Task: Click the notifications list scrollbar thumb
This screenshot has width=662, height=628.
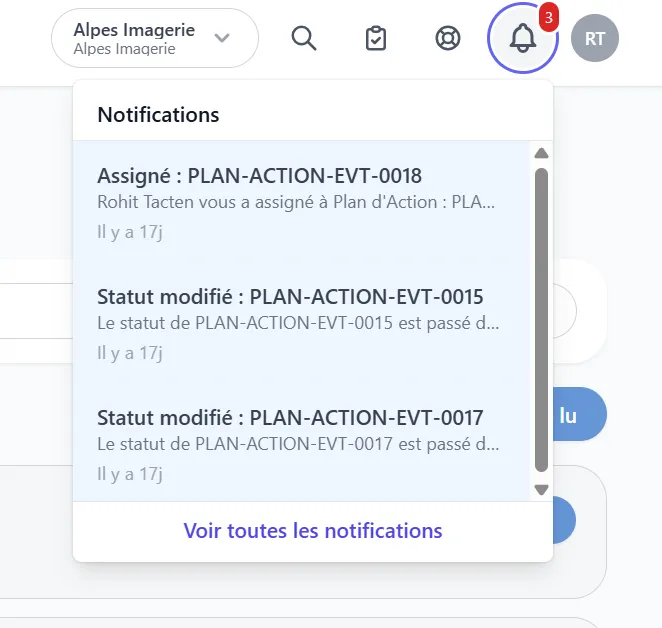Action: tap(541, 320)
